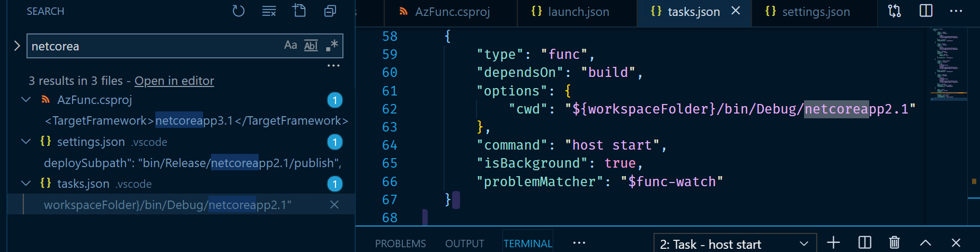Toggle search details ellipsis
The width and height of the screenshot is (980, 252).
tap(333, 66)
